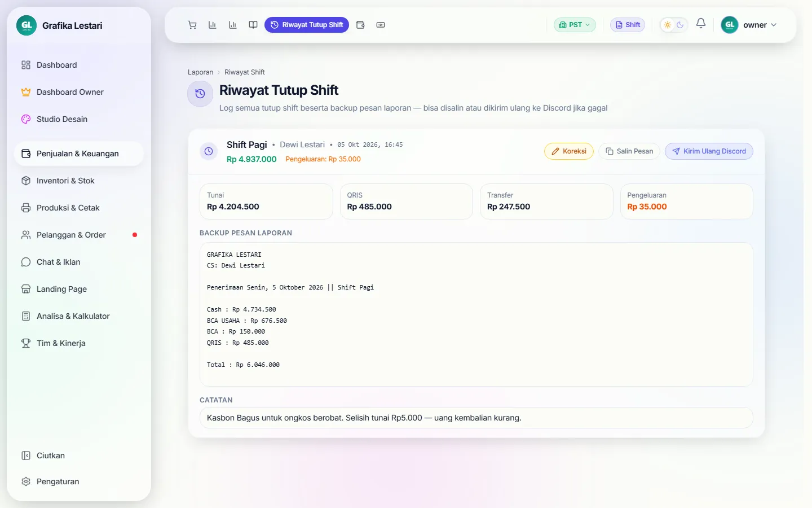Open the notifications bell

pyautogui.click(x=701, y=24)
